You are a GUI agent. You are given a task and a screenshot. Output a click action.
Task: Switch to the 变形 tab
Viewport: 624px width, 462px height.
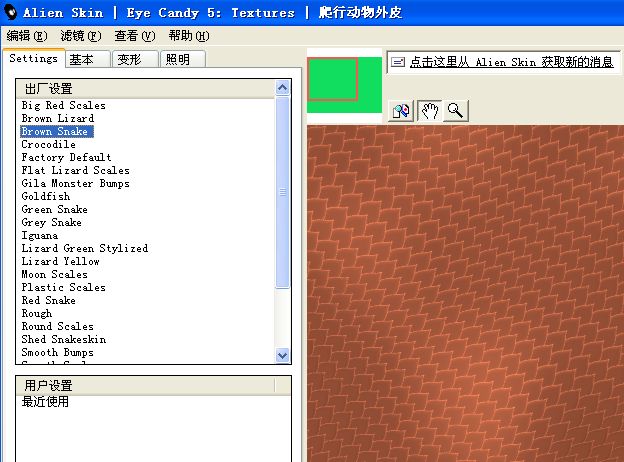click(x=135, y=59)
